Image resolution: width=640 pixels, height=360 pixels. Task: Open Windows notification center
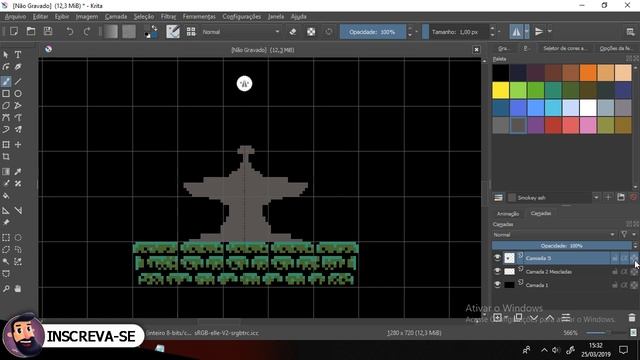pos(623,350)
